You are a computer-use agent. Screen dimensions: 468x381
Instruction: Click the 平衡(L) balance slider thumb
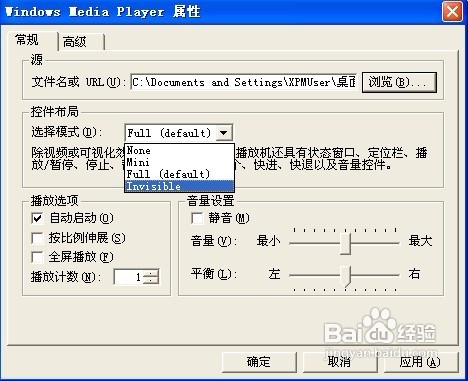tap(346, 276)
